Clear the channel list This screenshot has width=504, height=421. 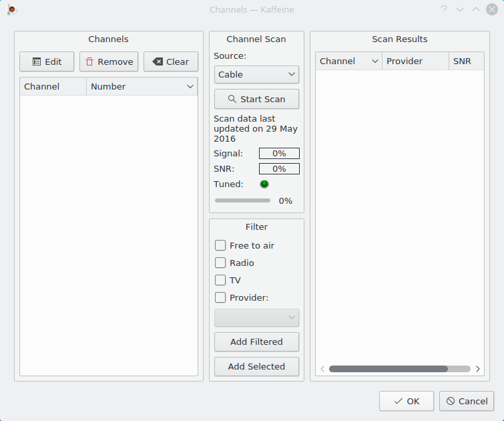click(171, 61)
